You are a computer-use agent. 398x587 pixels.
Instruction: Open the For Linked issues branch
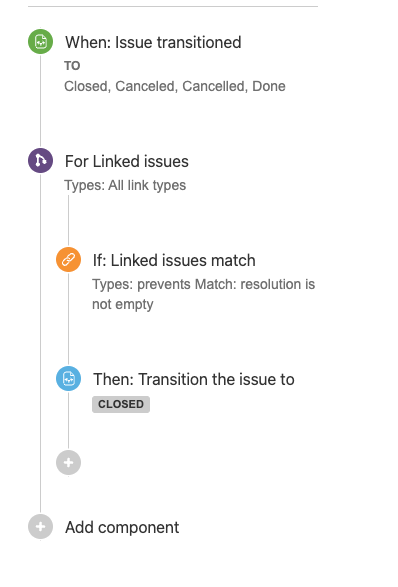[127, 161]
